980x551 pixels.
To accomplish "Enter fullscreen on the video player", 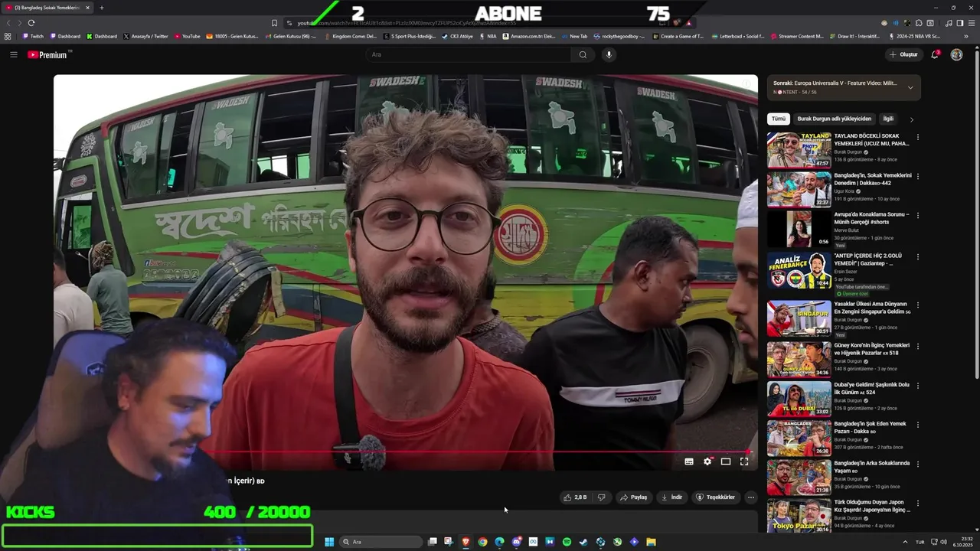I will tap(744, 461).
